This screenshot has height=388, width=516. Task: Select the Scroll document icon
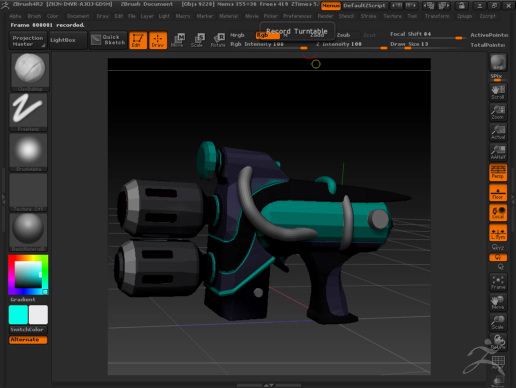pyautogui.click(x=498, y=92)
